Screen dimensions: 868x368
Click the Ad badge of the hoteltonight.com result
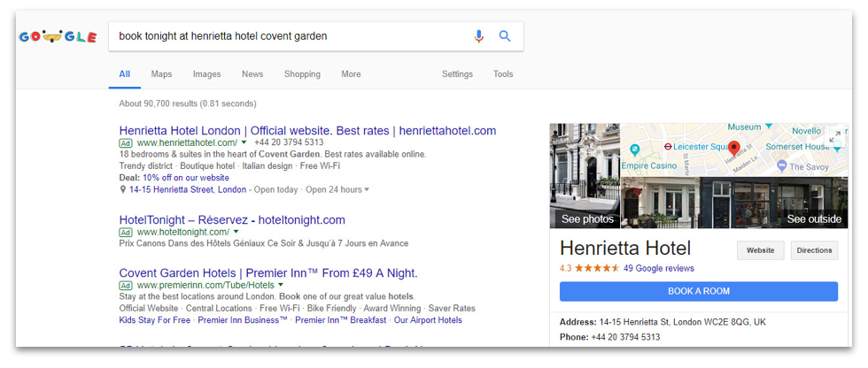coord(126,232)
